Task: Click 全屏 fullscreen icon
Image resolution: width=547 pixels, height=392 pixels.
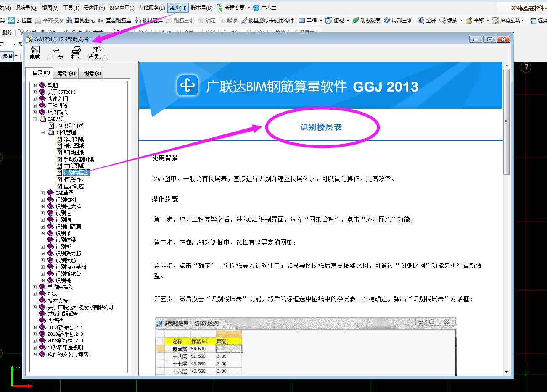Action: coord(421,20)
